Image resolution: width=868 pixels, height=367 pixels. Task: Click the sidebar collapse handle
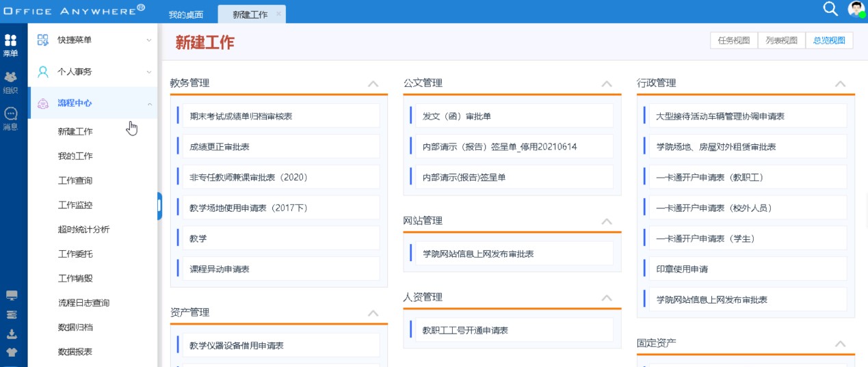point(159,205)
